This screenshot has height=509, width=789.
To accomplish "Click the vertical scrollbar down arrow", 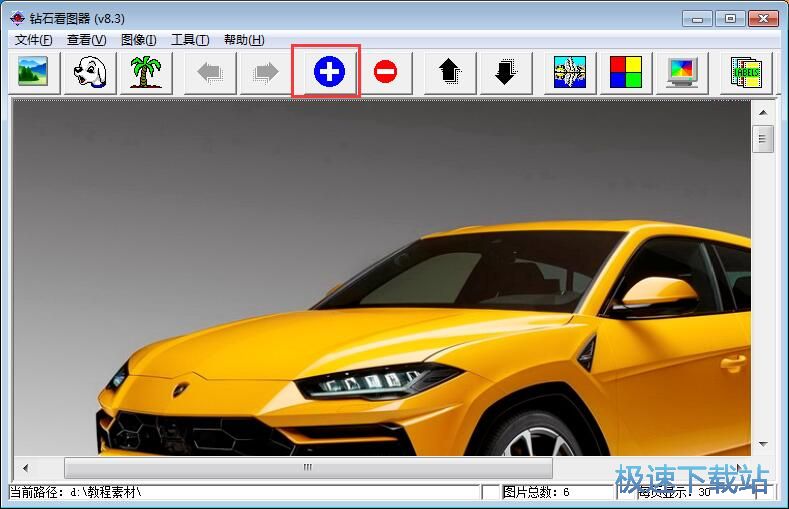I will pyautogui.click(x=764, y=443).
